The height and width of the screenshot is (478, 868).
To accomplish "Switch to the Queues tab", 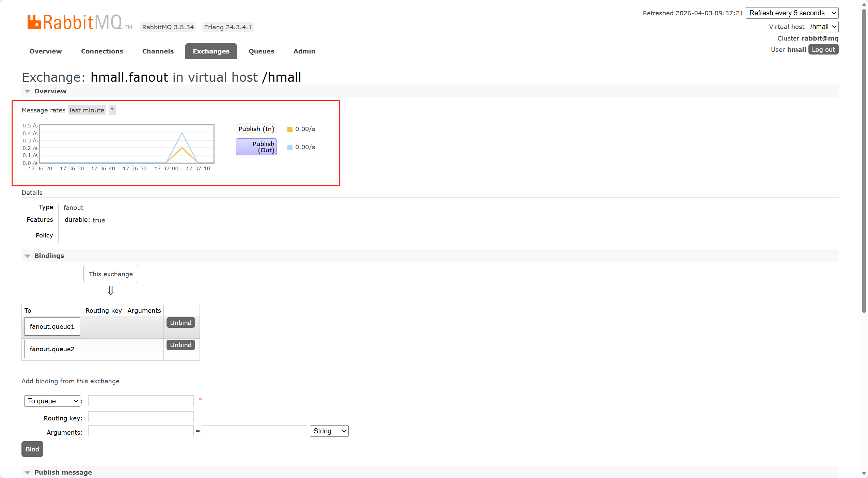I will (x=261, y=51).
